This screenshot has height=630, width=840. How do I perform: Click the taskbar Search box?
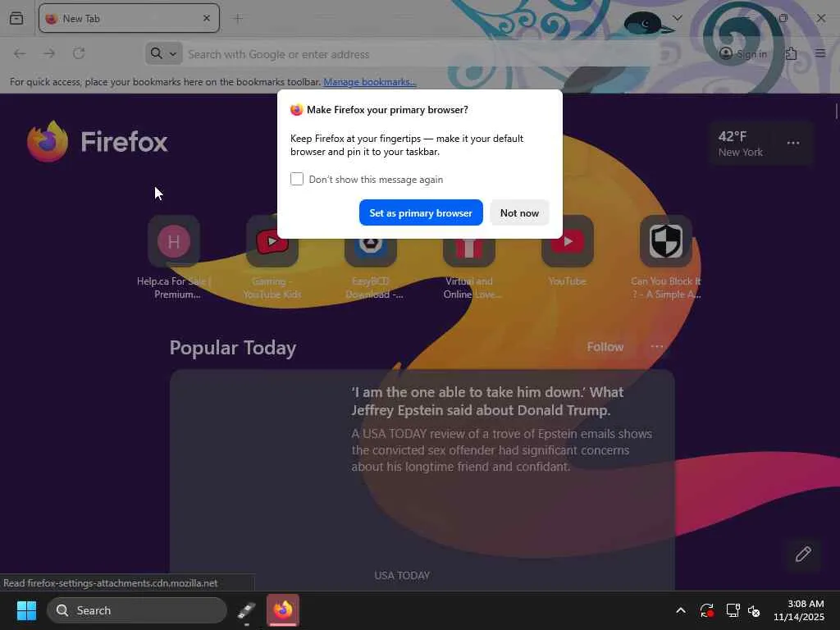point(137,610)
